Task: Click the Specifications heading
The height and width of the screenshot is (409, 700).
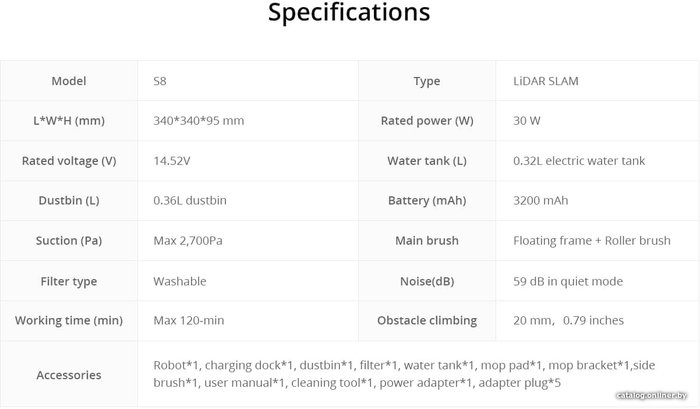Action: click(x=349, y=13)
